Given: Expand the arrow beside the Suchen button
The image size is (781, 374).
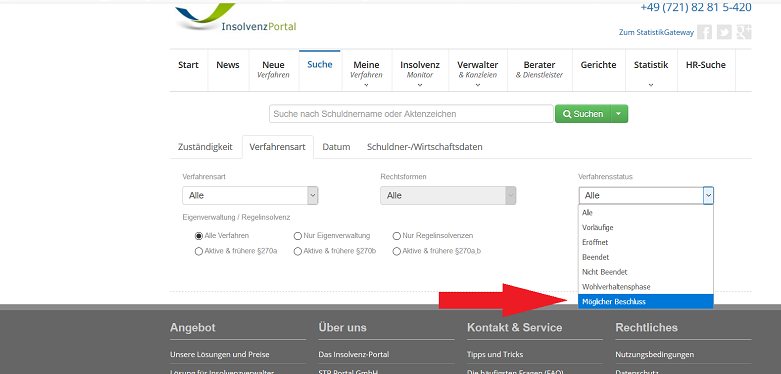Looking at the screenshot, I should pyautogui.click(x=619, y=114).
